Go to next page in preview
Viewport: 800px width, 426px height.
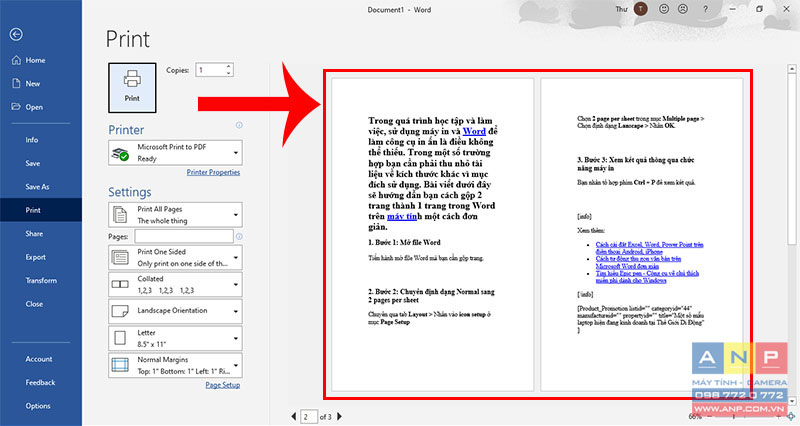pos(339,417)
